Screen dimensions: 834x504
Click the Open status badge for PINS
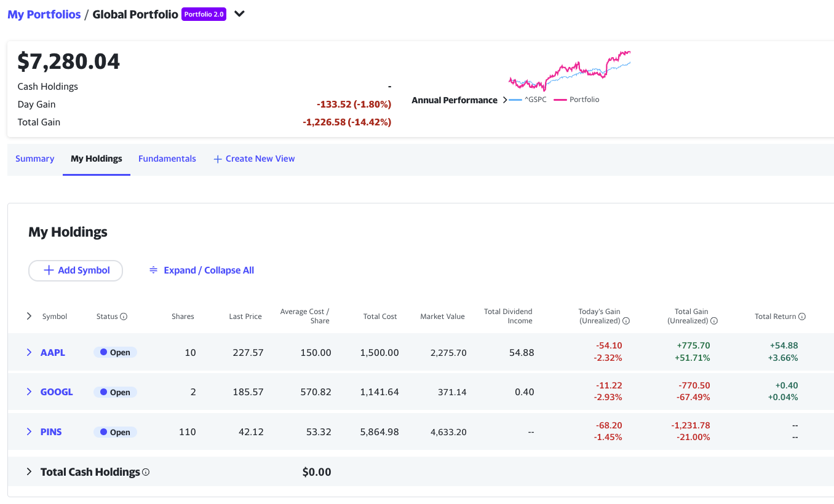(x=115, y=432)
